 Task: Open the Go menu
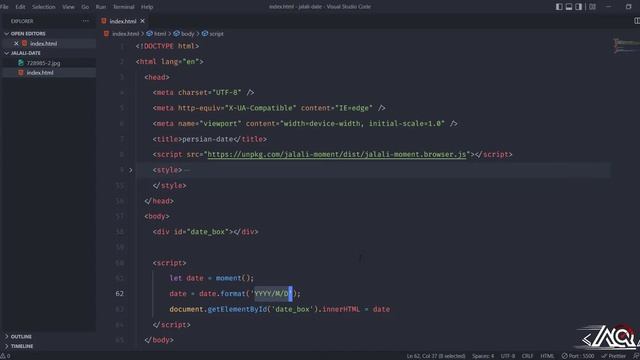85,7
